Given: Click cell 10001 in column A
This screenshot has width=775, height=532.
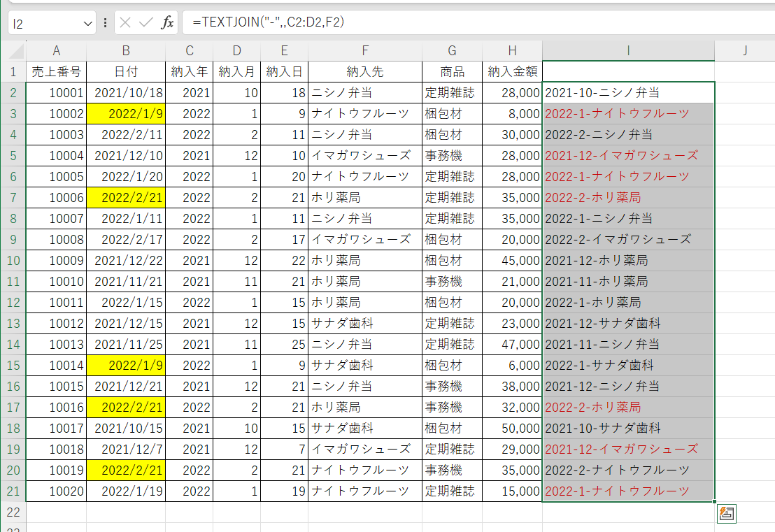Looking at the screenshot, I should point(57,93).
